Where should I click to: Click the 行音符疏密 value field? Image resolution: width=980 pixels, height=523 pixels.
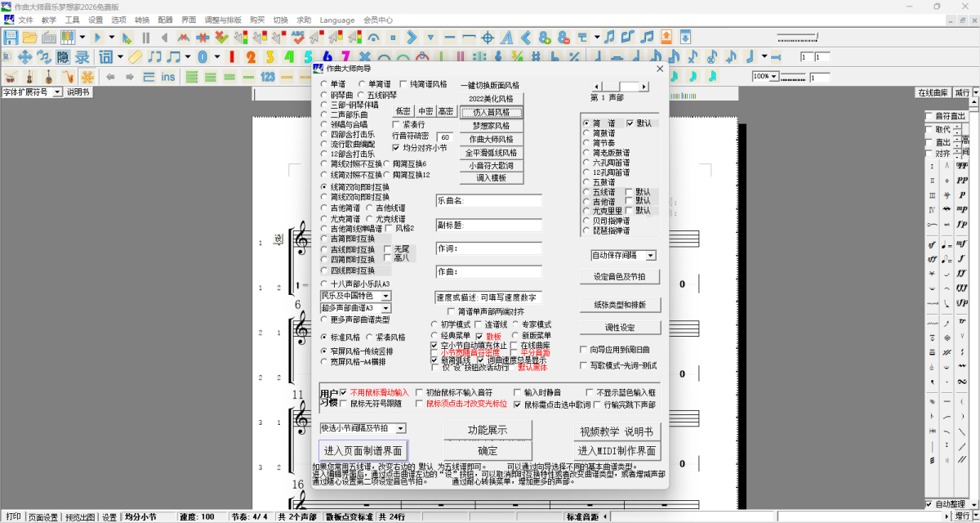tap(445, 136)
